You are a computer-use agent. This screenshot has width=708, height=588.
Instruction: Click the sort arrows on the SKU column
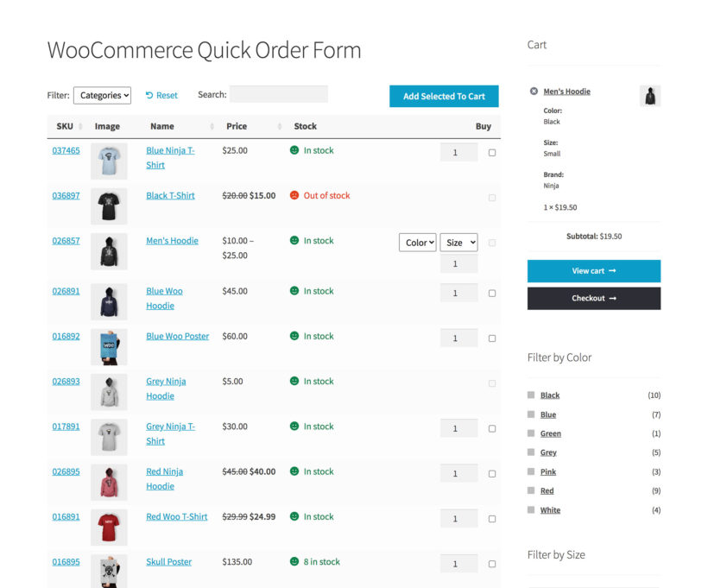pyautogui.click(x=82, y=126)
